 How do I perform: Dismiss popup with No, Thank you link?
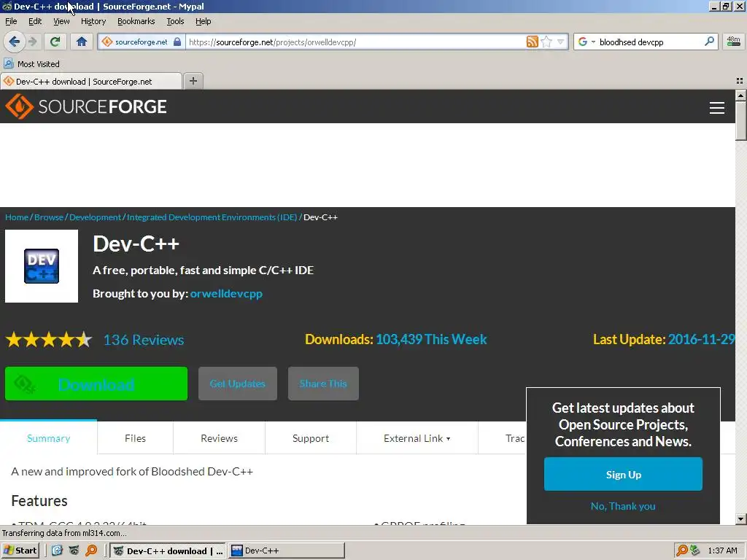point(623,506)
